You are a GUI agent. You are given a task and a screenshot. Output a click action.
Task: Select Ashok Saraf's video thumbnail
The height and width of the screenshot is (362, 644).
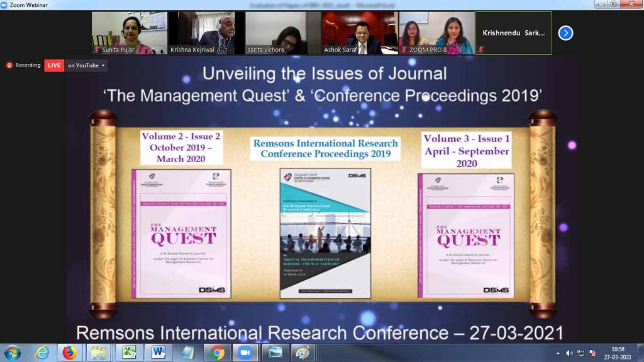coord(360,33)
